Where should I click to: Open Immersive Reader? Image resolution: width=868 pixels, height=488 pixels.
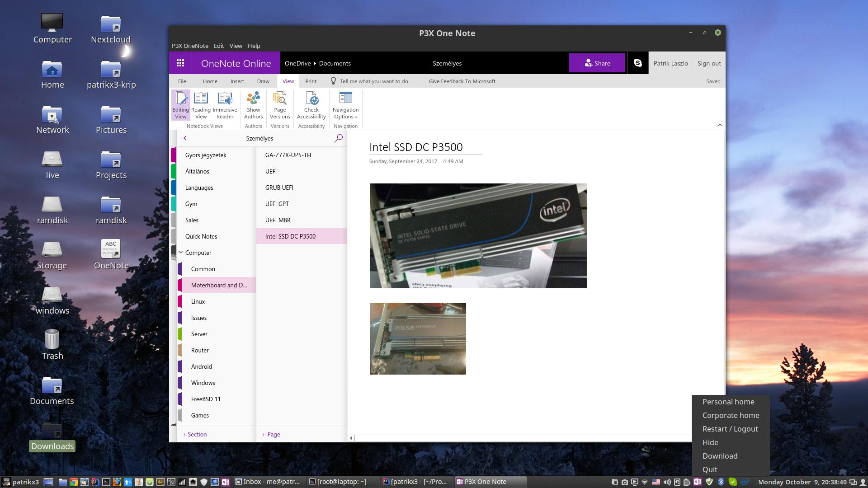(x=225, y=105)
